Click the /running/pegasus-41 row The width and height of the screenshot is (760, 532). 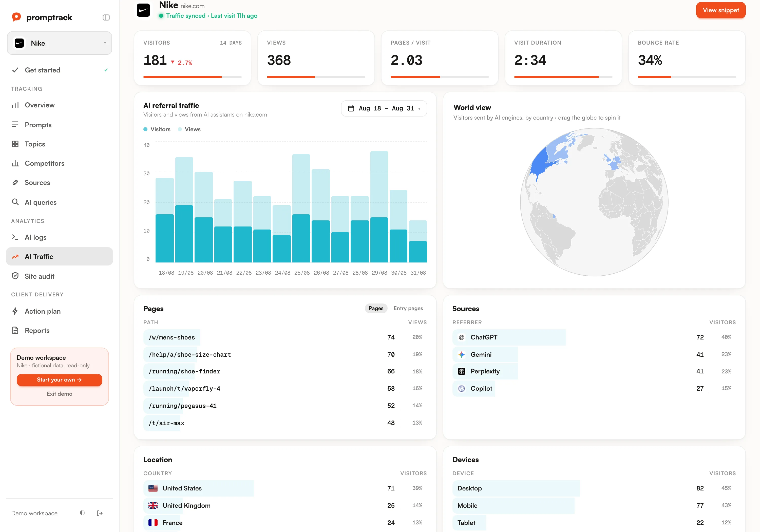pyautogui.click(x=285, y=406)
